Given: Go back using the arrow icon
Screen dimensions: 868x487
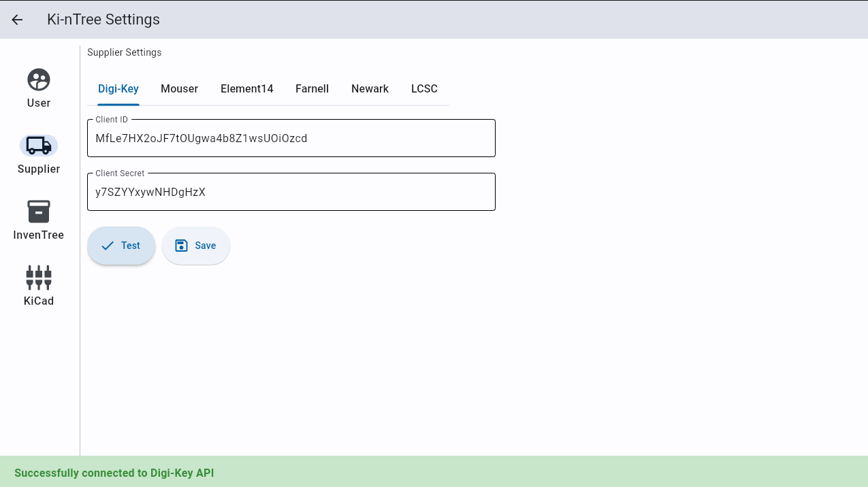Looking at the screenshot, I should 17,20.
